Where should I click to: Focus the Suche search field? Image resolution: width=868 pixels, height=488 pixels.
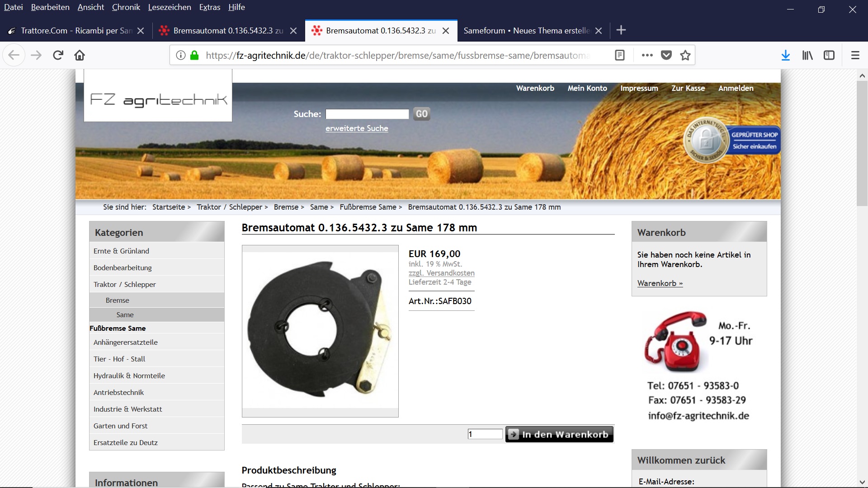367,114
